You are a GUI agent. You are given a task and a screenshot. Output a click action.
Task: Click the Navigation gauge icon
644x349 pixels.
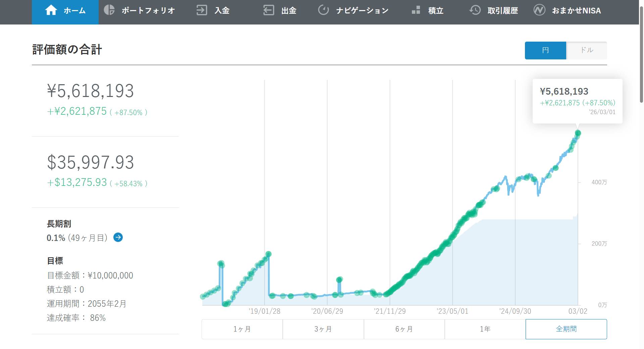[x=323, y=10]
